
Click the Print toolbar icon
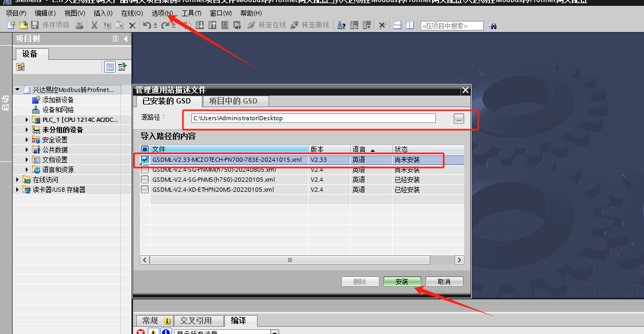(x=80, y=25)
